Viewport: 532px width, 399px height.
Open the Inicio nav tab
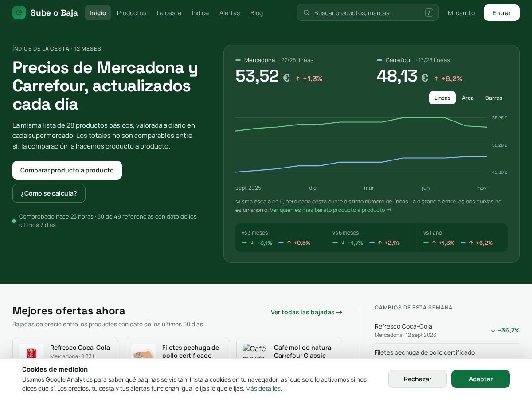pos(98,12)
